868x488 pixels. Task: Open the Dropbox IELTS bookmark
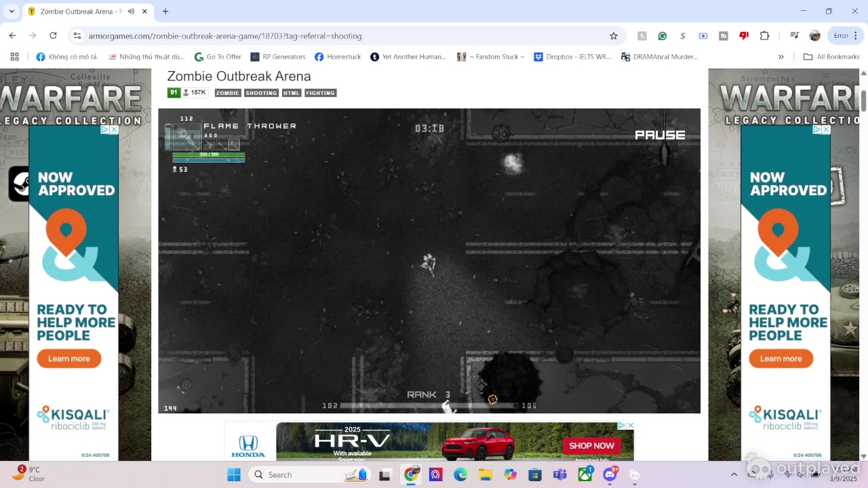[x=572, y=57]
